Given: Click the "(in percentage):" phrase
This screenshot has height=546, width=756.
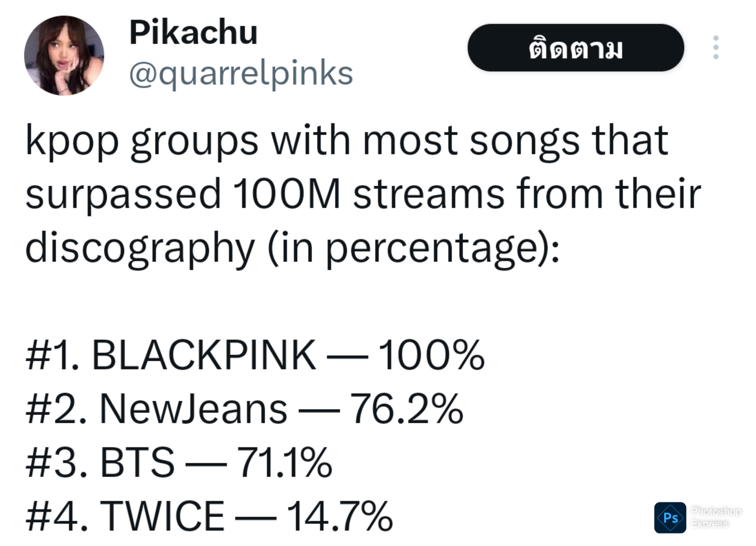Looking at the screenshot, I should point(413,248).
